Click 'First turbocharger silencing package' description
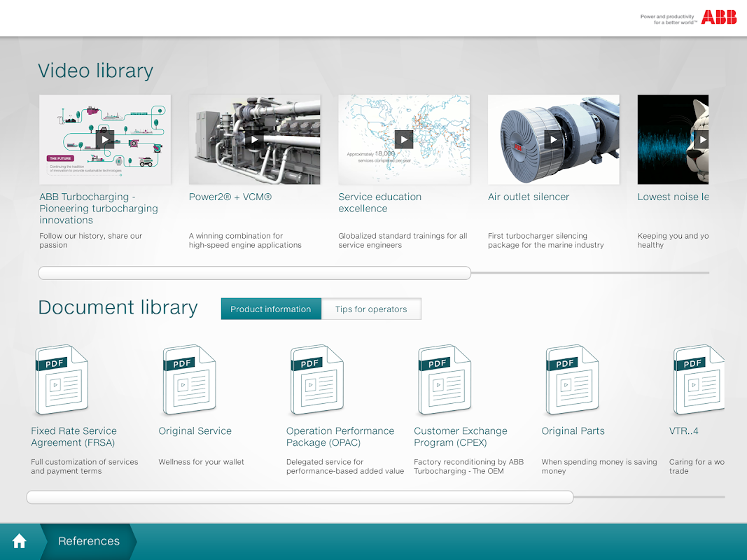The height and width of the screenshot is (560, 747). [x=545, y=241]
